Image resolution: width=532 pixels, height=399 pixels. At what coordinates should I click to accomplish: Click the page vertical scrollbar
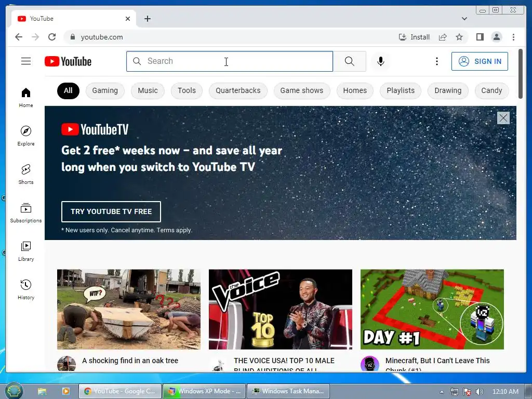point(521,73)
